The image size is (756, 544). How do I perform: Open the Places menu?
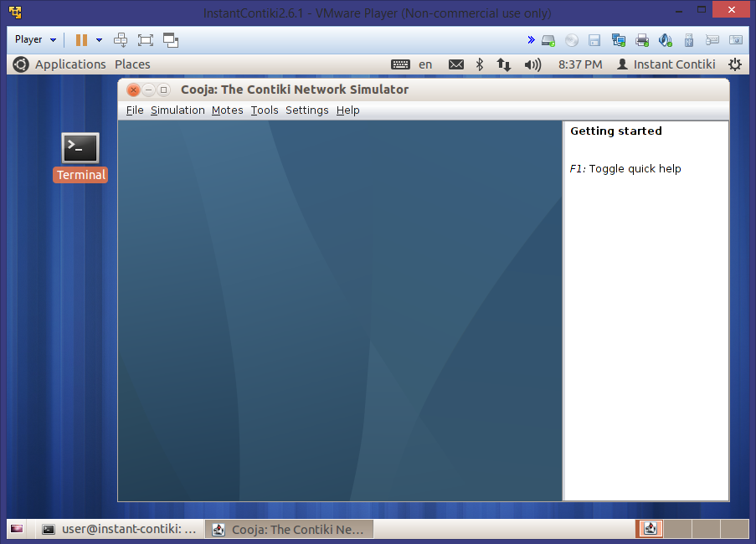pyautogui.click(x=132, y=64)
